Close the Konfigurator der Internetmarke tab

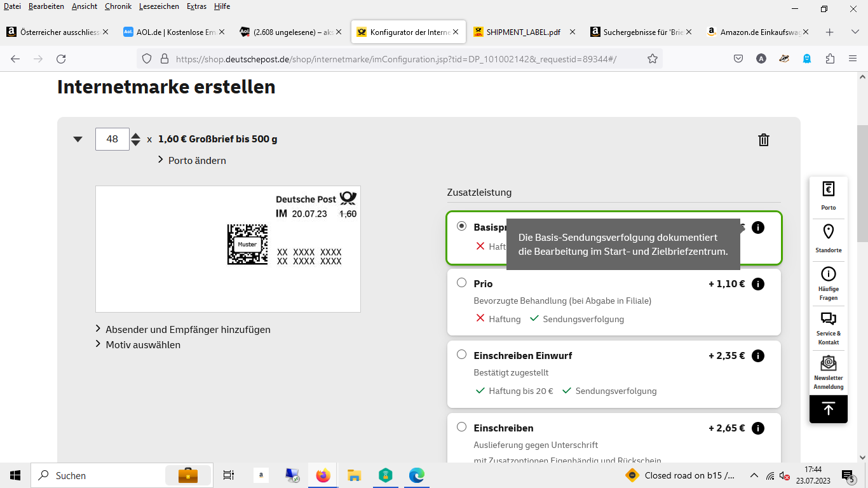[x=456, y=32]
